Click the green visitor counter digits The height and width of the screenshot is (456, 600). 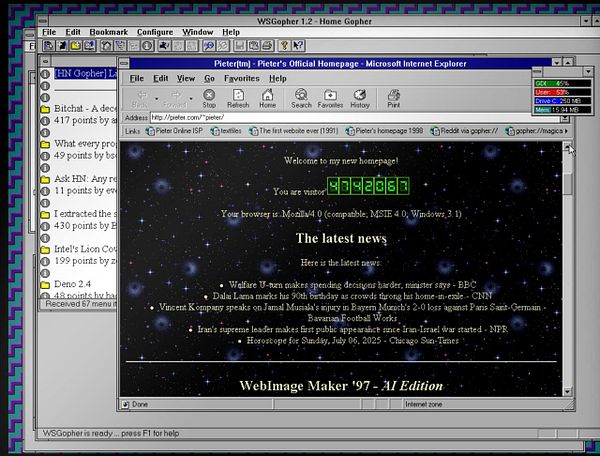pos(368,186)
